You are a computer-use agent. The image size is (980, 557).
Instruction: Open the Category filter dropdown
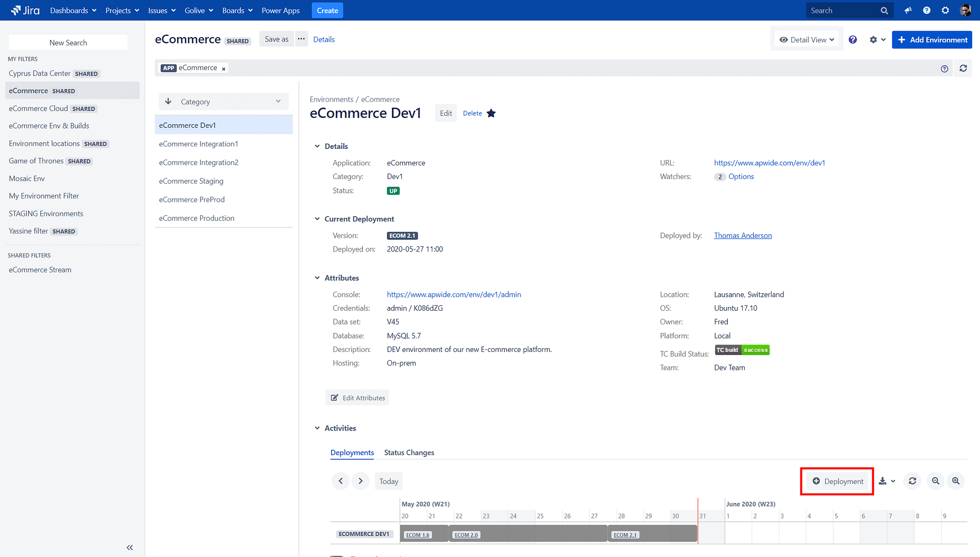278,101
